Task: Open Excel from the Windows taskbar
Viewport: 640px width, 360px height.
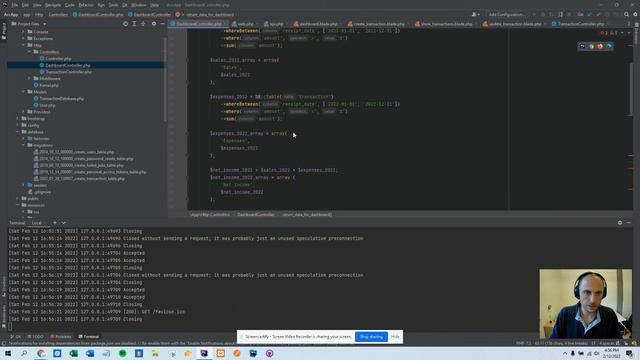Action: pyautogui.click(x=73, y=353)
